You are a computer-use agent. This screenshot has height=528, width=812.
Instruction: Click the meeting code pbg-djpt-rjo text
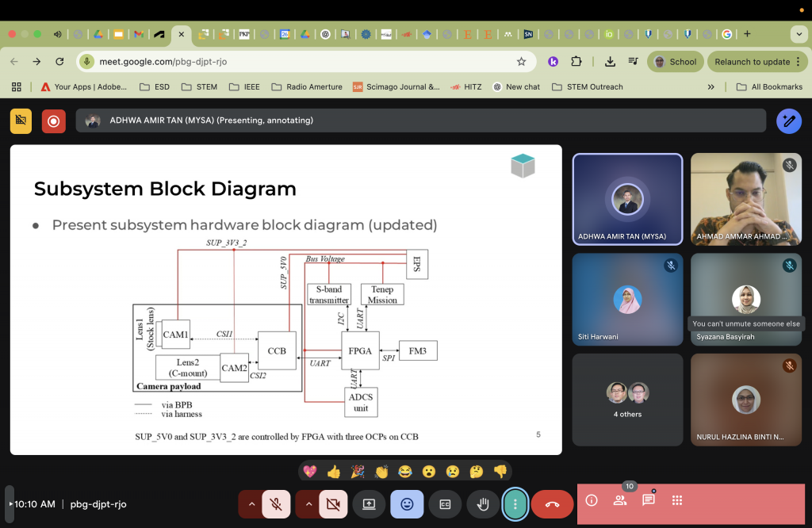(x=98, y=503)
